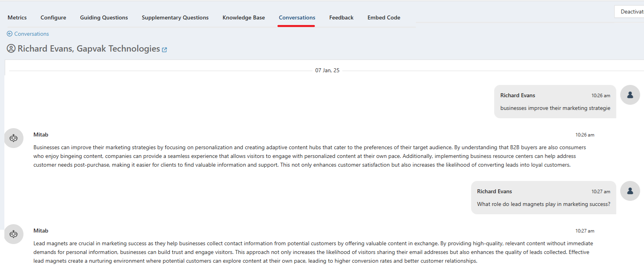Click the 10:27 am timestamp on Mitab reply
Screen dimensions: 644x275
click(585, 231)
